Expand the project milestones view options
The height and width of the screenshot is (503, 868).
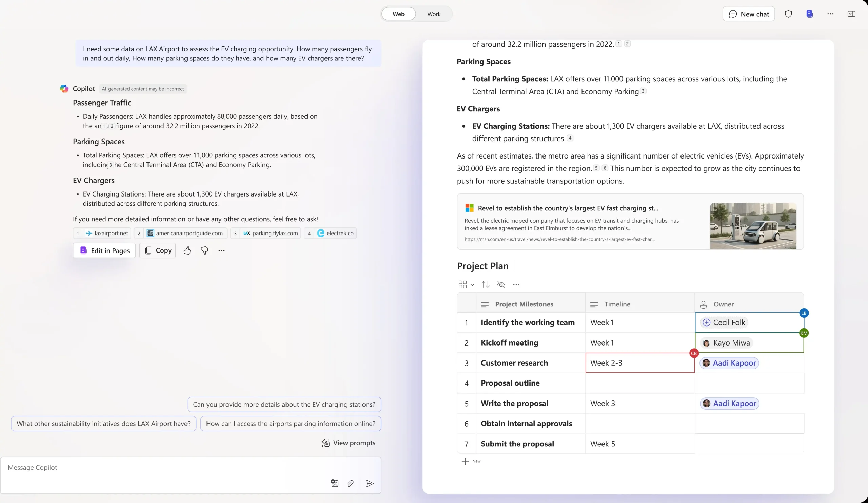coord(466,284)
